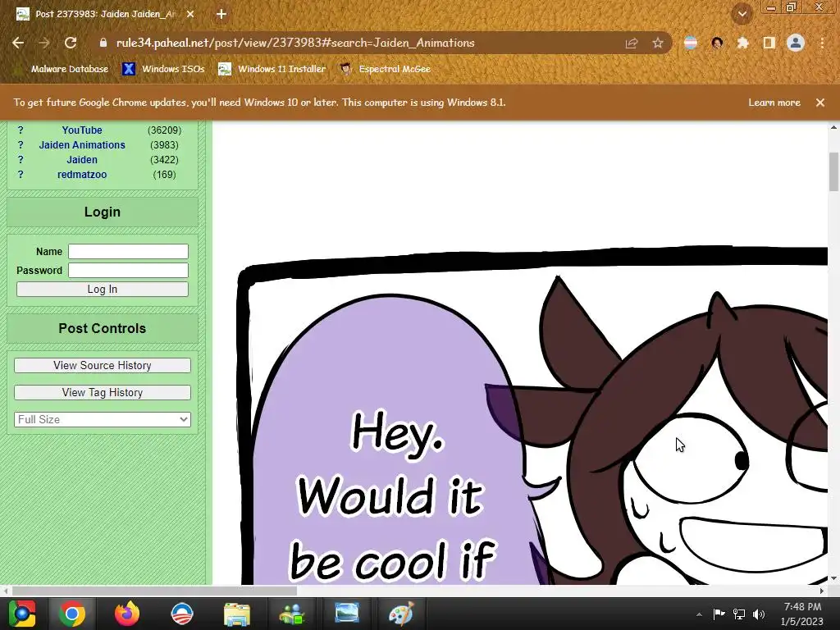
Task: Select the Post 2373983 browser tab
Action: 104,14
